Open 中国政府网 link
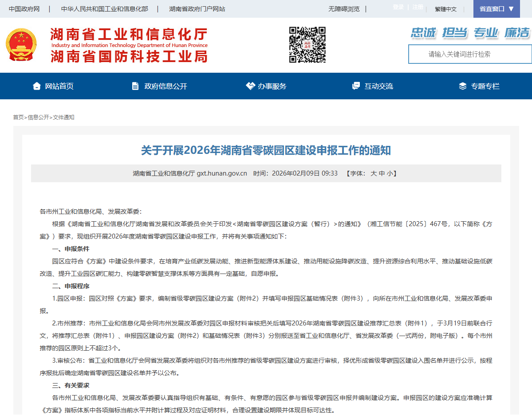532x415 pixels. click(x=24, y=9)
